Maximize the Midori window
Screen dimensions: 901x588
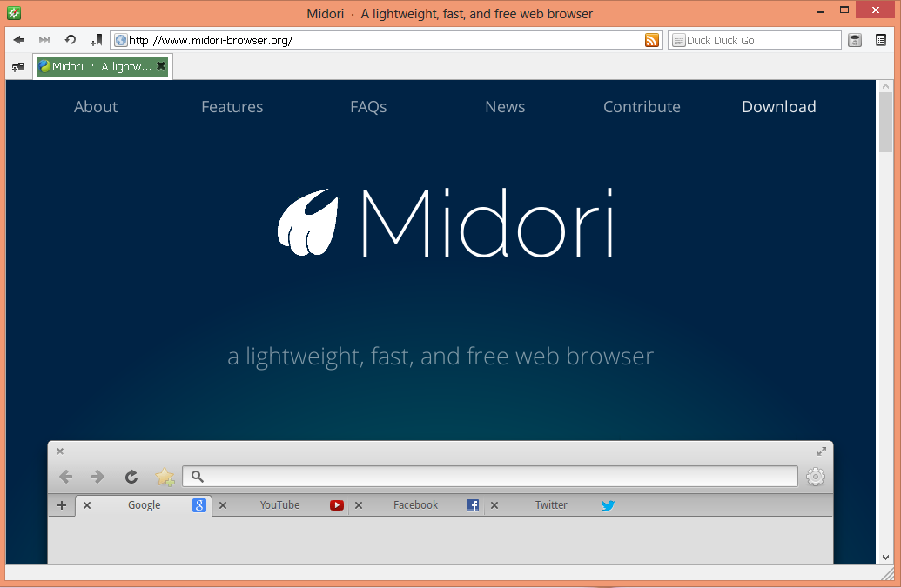pyautogui.click(x=844, y=10)
